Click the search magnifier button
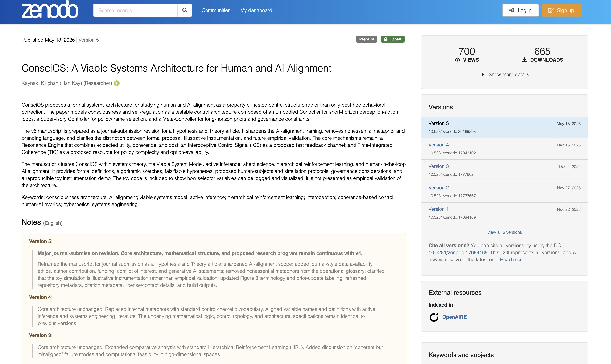Image resolution: width=611 pixels, height=364 pixels. pos(185,10)
